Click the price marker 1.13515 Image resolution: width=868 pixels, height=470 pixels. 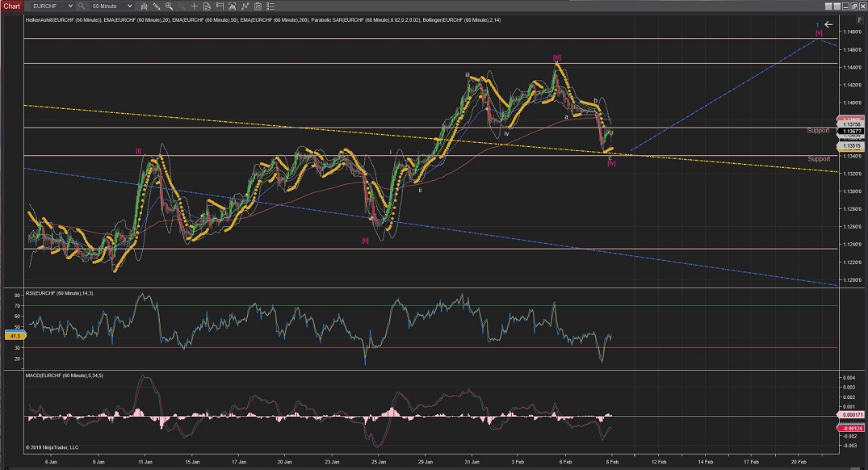pyautogui.click(x=851, y=146)
